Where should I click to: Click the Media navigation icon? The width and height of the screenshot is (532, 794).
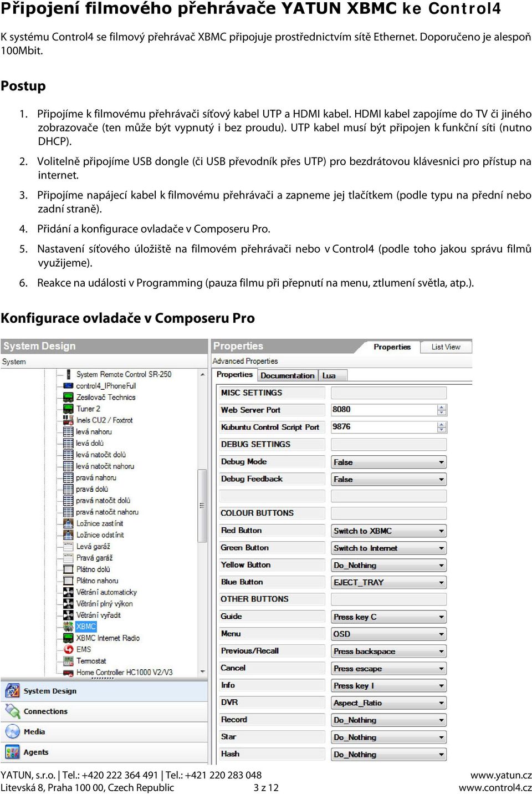pos(12,731)
